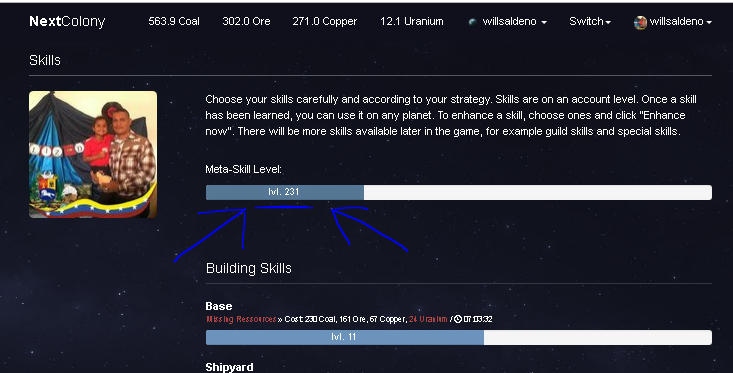Click the Missing Resources warning text
Viewport: 733px width, 373px height.
tap(241, 319)
